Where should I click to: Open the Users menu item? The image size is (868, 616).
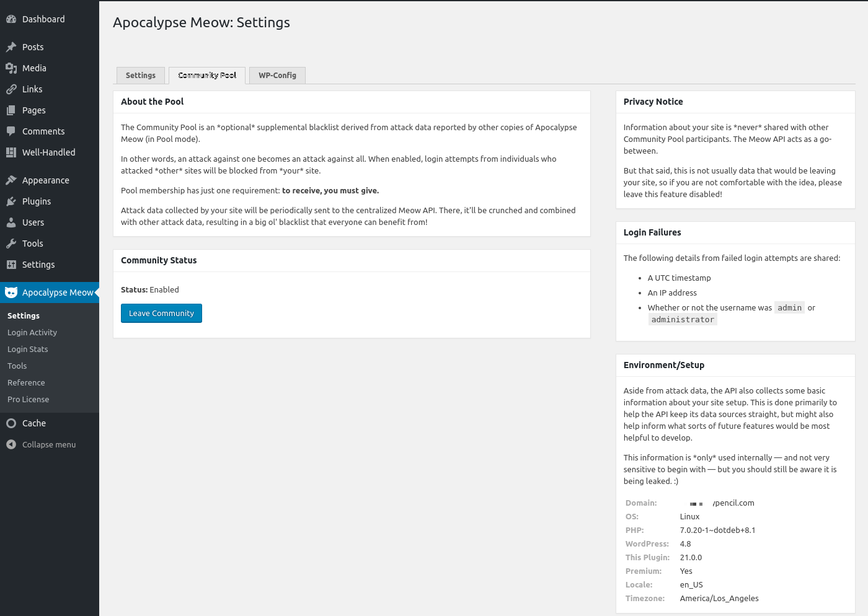tap(50, 222)
